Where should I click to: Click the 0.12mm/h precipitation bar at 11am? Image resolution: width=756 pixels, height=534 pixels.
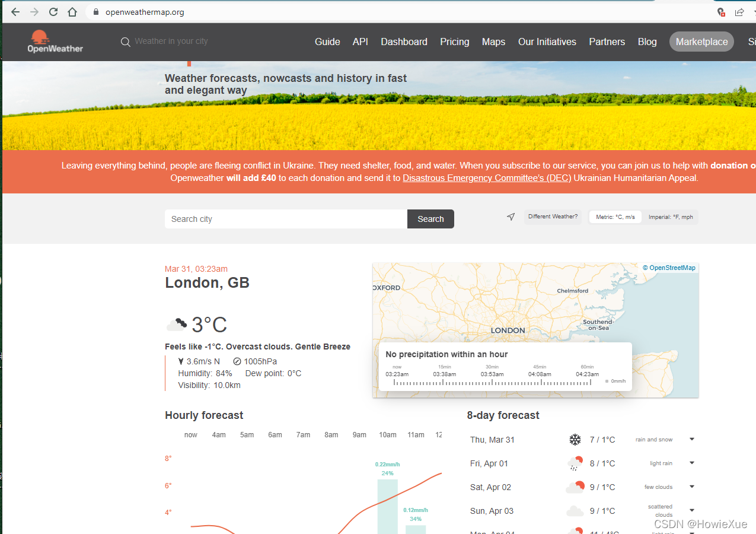[416, 529]
